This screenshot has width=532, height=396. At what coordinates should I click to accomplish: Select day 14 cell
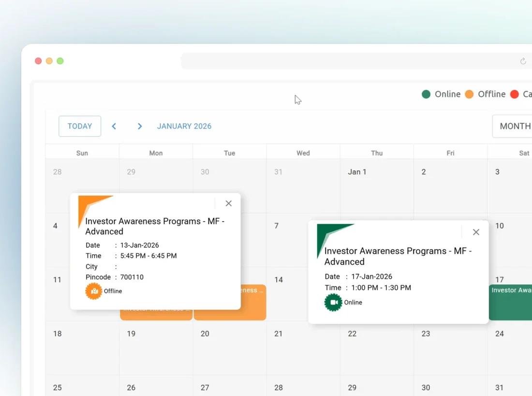[287, 294]
